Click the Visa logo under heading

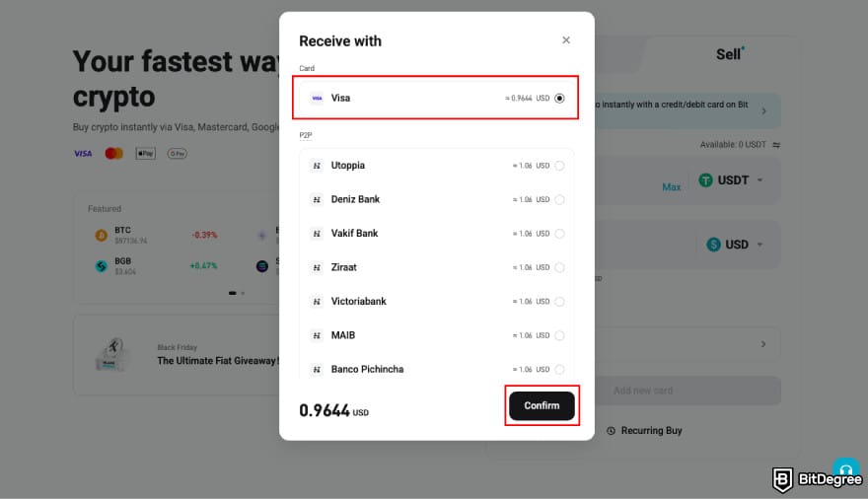(x=83, y=154)
